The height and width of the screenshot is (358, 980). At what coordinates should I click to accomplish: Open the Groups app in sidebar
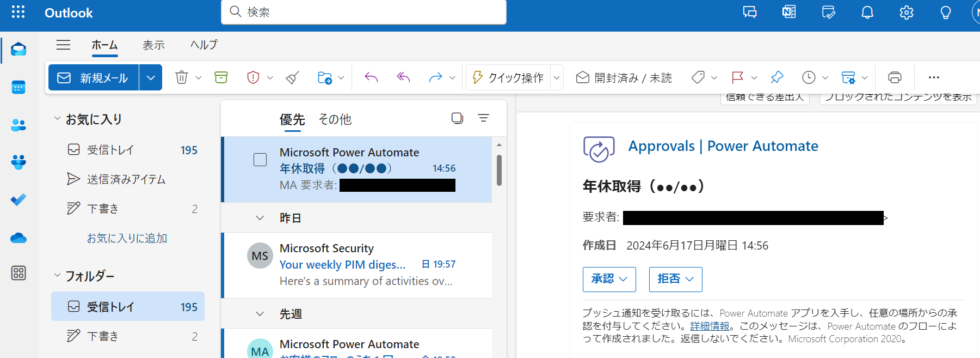[19, 162]
